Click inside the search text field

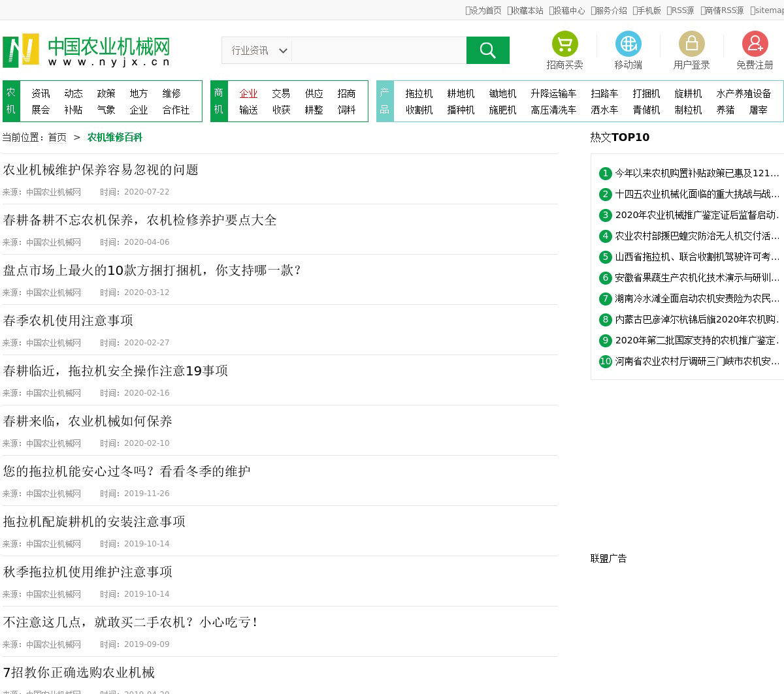[x=378, y=50]
